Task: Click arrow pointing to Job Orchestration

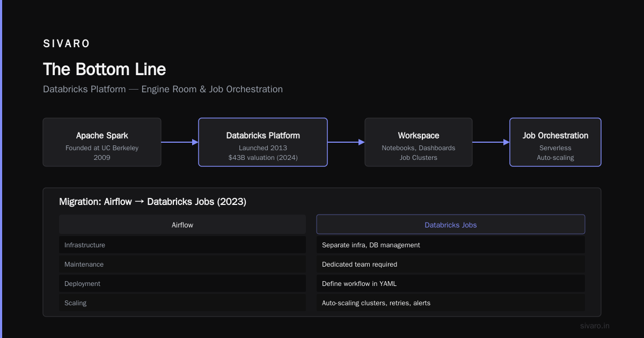Action: coord(491,142)
